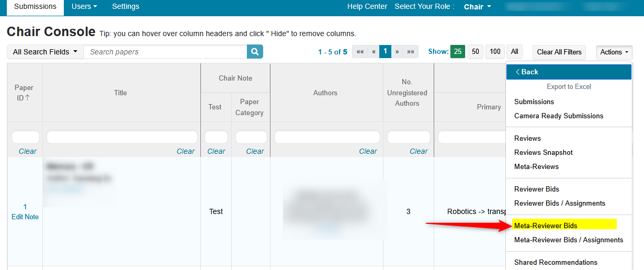This screenshot has height=270, width=644.
Task: Select Meta-Reviewer Bids export option
Action: click(x=546, y=226)
